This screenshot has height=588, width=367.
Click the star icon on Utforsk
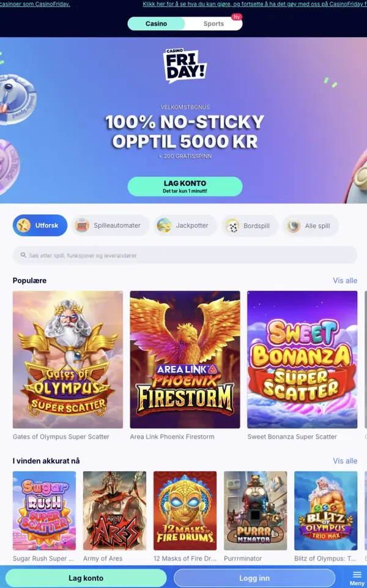tap(24, 225)
